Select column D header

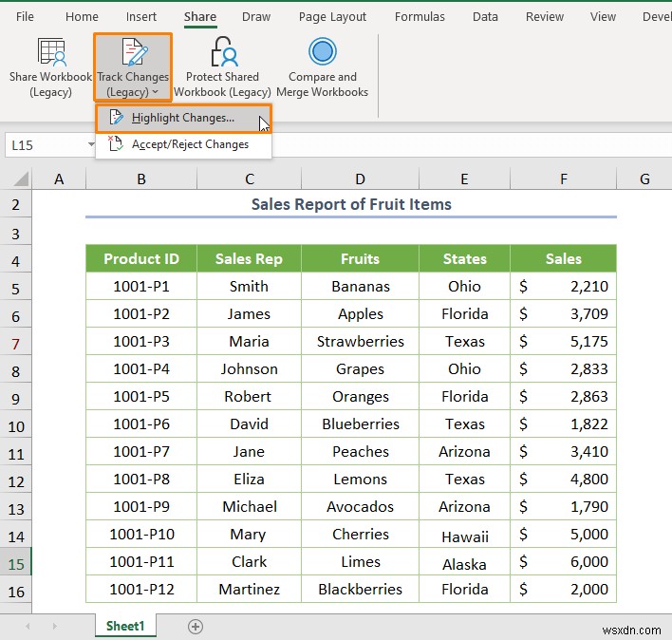pos(360,179)
